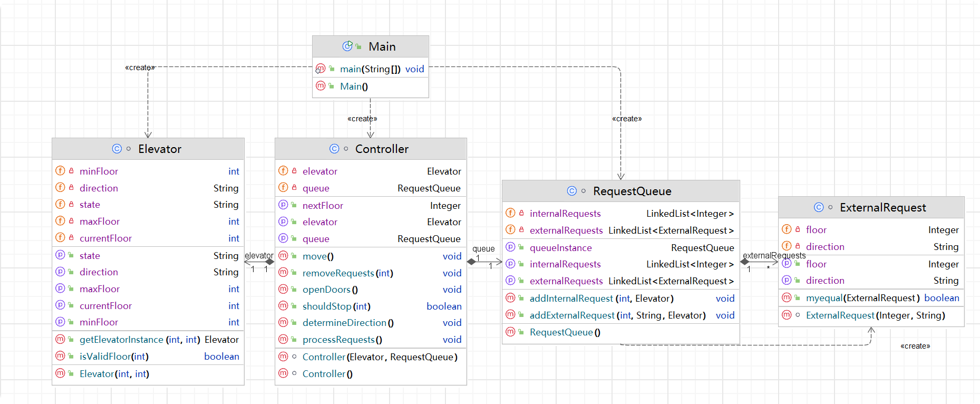Click the 'elevator' association label
The image size is (980, 404).
[x=259, y=256]
